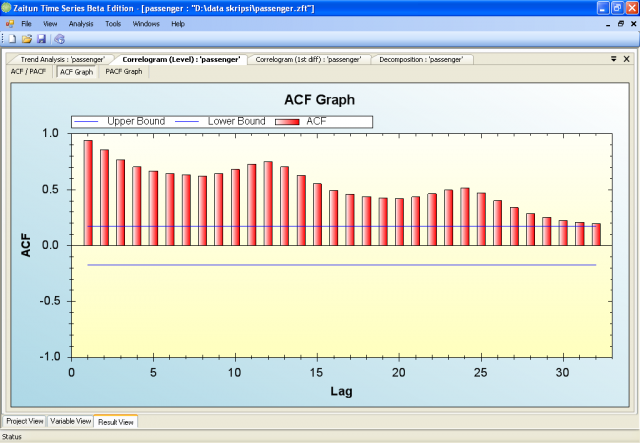
Task: Click the Save disk icon in toolbar
Action: 41,38
